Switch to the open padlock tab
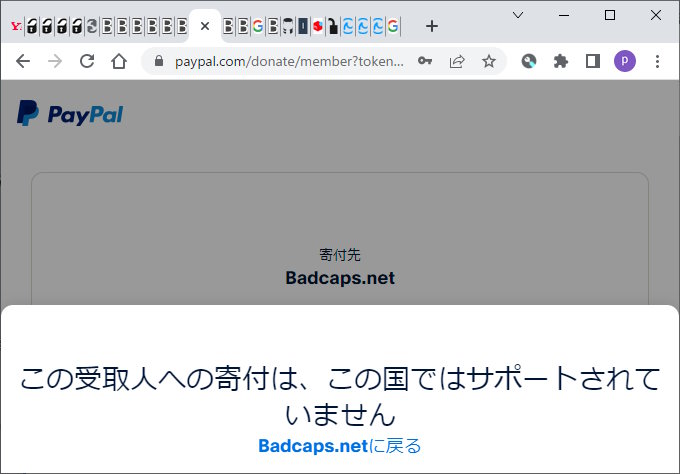This screenshot has height=474, width=680. (x=333, y=26)
